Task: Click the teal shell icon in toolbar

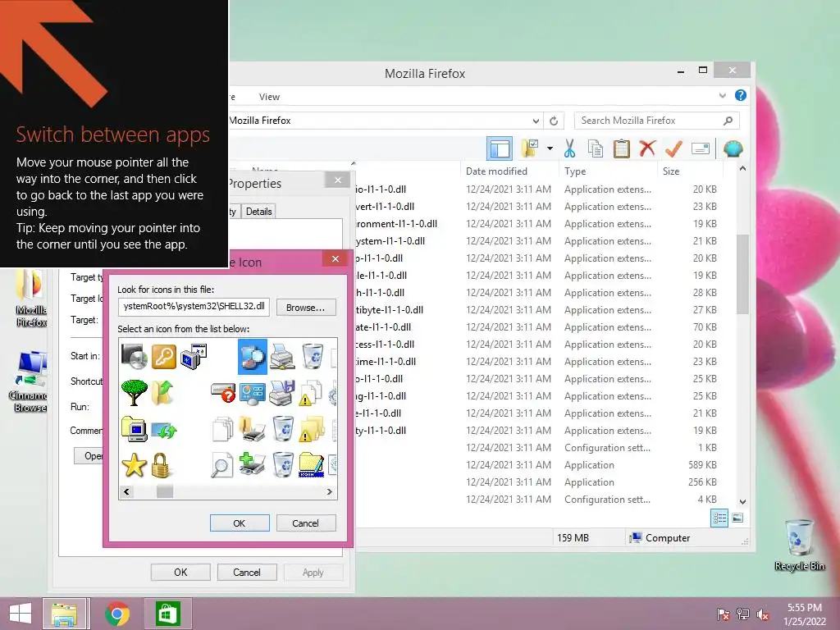Action: tap(733, 148)
